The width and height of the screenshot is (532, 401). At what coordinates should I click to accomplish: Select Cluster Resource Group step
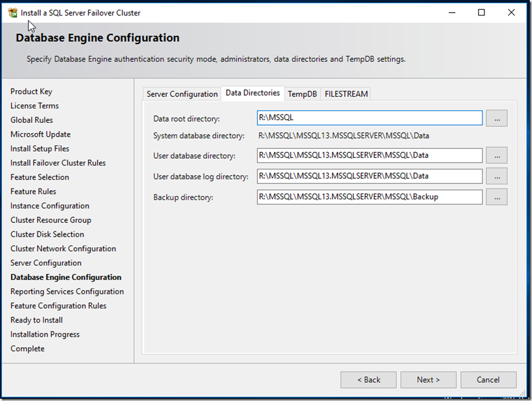coord(51,220)
